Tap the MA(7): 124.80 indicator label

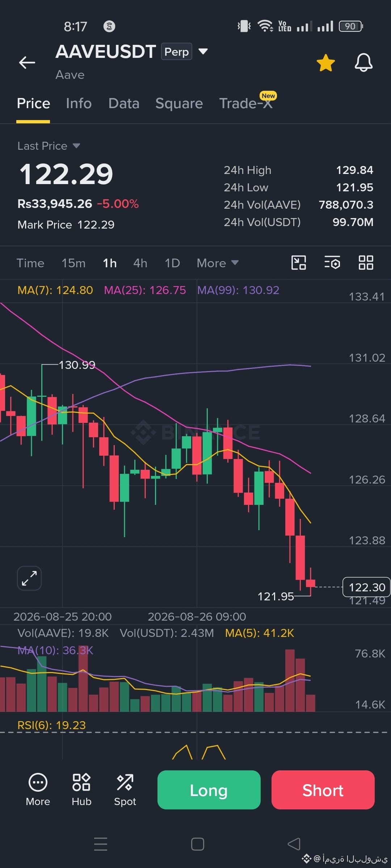(x=55, y=290)
